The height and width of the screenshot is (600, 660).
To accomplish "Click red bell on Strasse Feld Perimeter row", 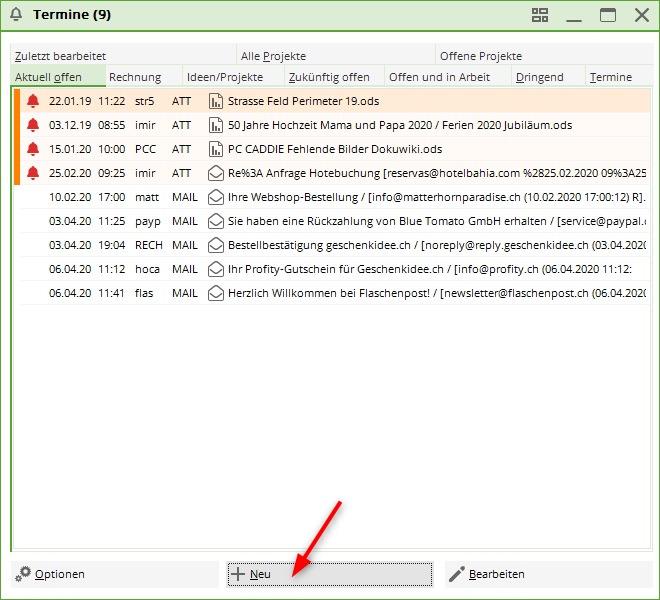I will pos(33,101).
